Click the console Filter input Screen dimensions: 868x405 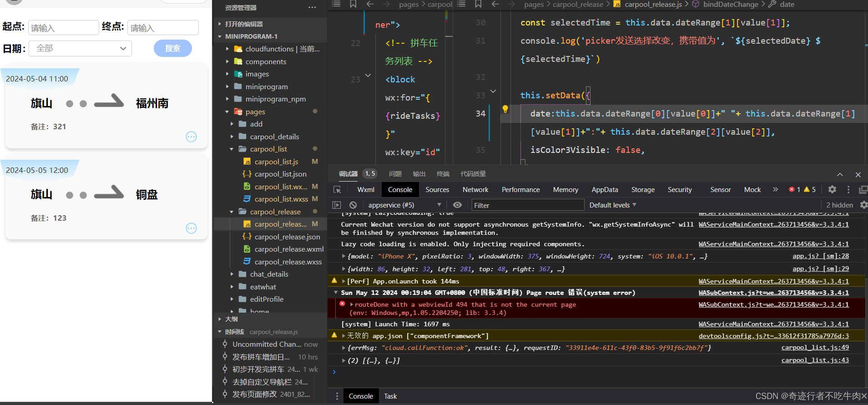point(528,205)
